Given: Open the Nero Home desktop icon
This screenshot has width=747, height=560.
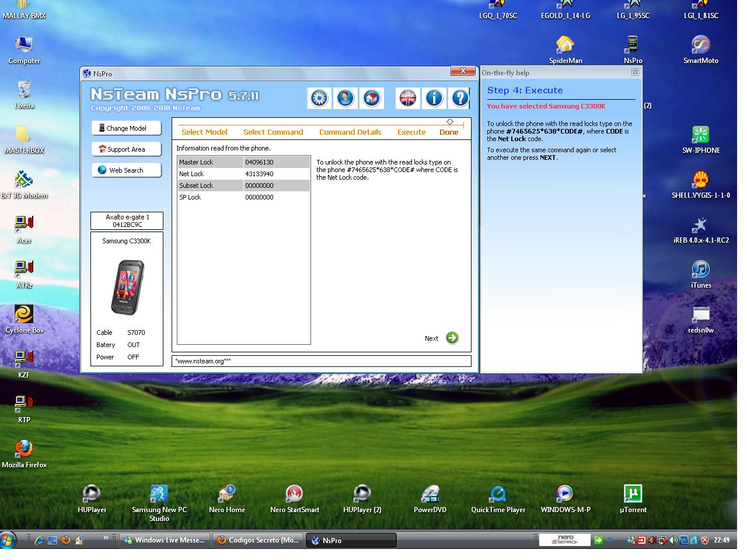Looking at the screenshot, I should coord(227,499).
